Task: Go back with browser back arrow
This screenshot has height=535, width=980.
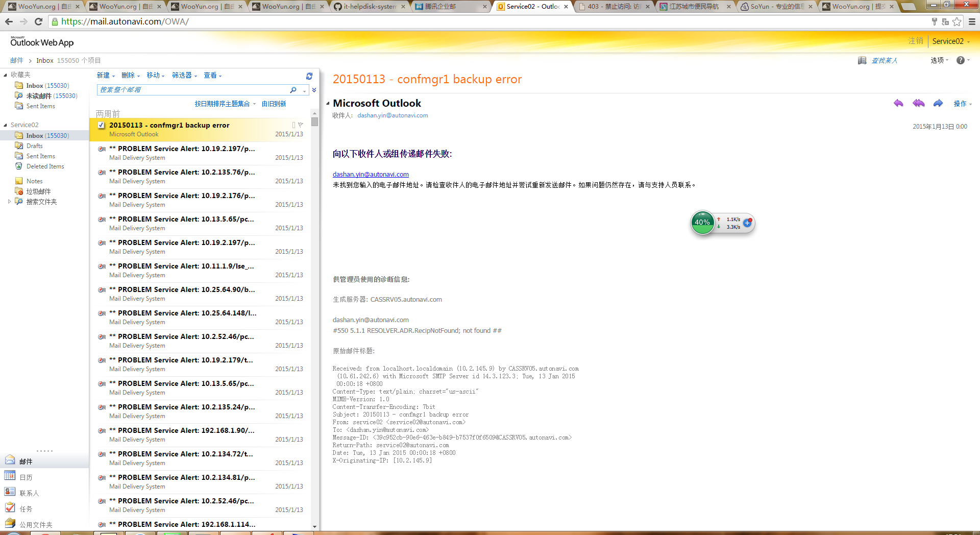Action: pyautogui.click(x=9, y=21)
